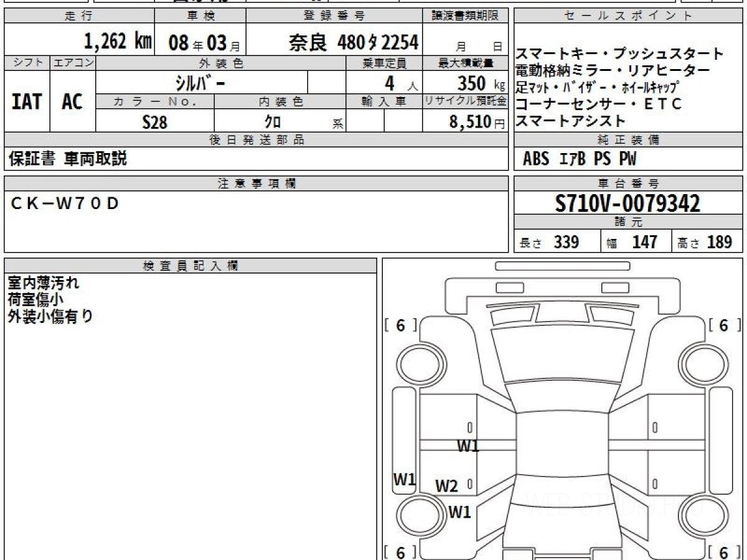The image size is (747, 560).
Task: Click the 譲渡書類期限 header
Action: pyautogui.click(x=466, y=16)
